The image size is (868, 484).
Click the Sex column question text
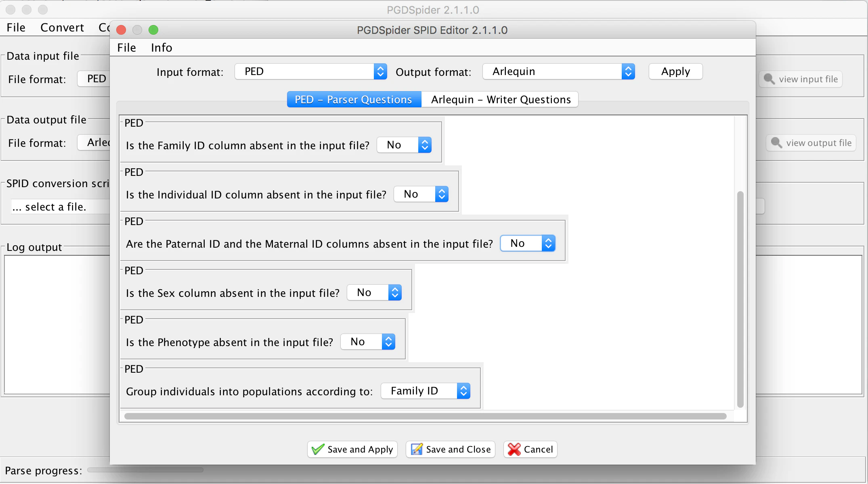[x=233, y=293]
